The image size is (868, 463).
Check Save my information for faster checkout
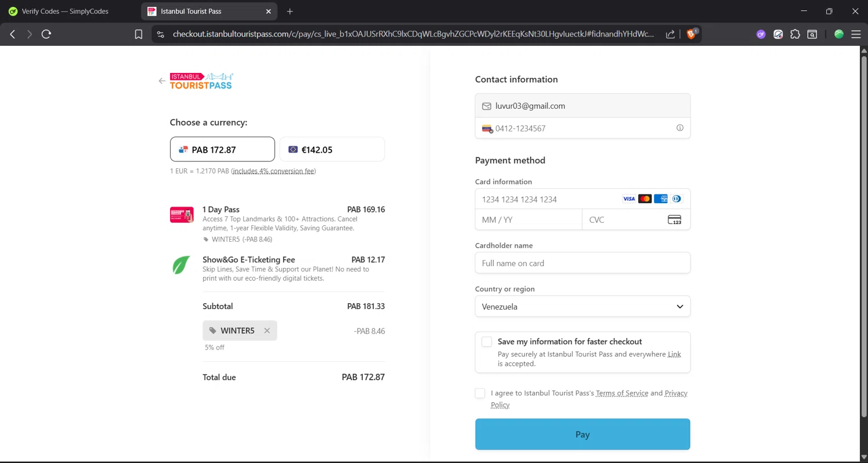click(487, 341)
